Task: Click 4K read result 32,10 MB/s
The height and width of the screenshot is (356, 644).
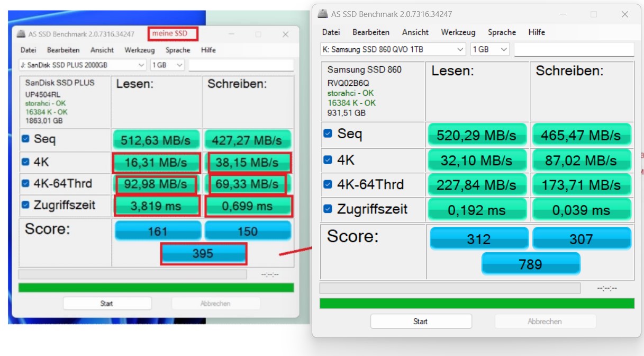Action: (477, 160)
